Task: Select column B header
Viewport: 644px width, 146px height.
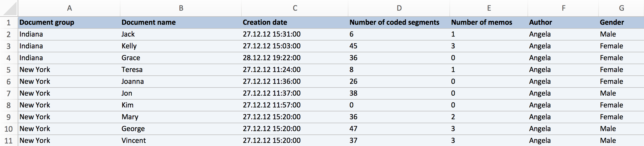Action: pyautogui.click(x=181, y=8)
